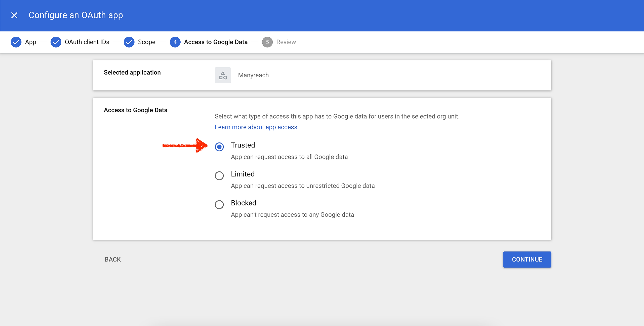Click the 'Select what type of access' description
This screenshot has width=644, height=326.
click(337, 117)
